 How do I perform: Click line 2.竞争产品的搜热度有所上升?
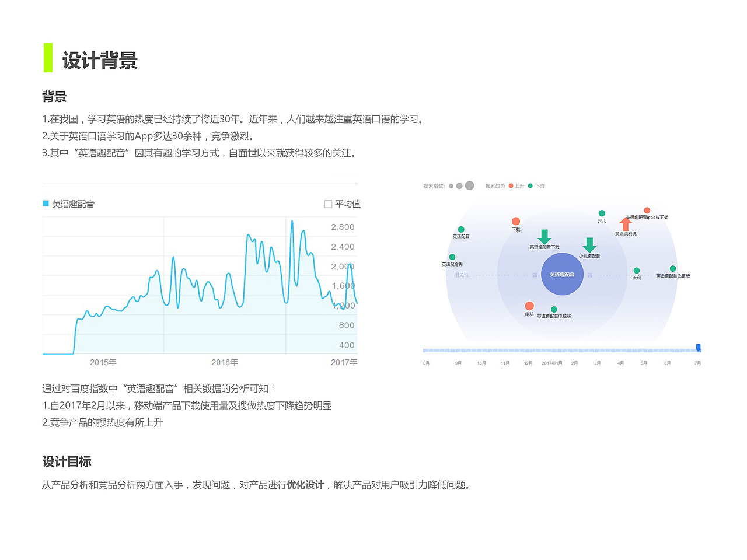pyautogui.click(x=103, y=422)
